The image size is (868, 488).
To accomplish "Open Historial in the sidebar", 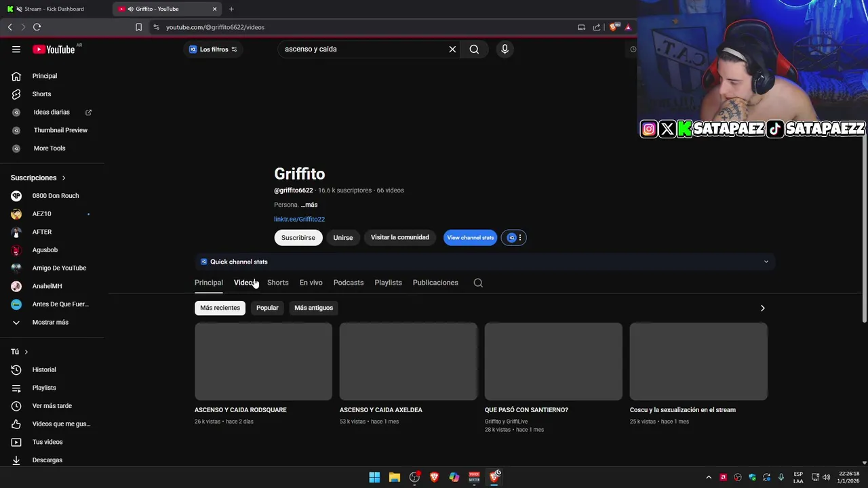I will 44,369.
